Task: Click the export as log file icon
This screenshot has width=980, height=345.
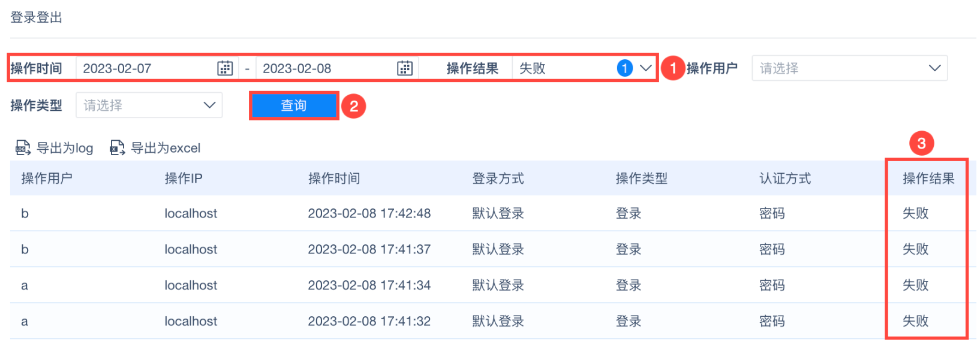Action: tap(23, 148)
